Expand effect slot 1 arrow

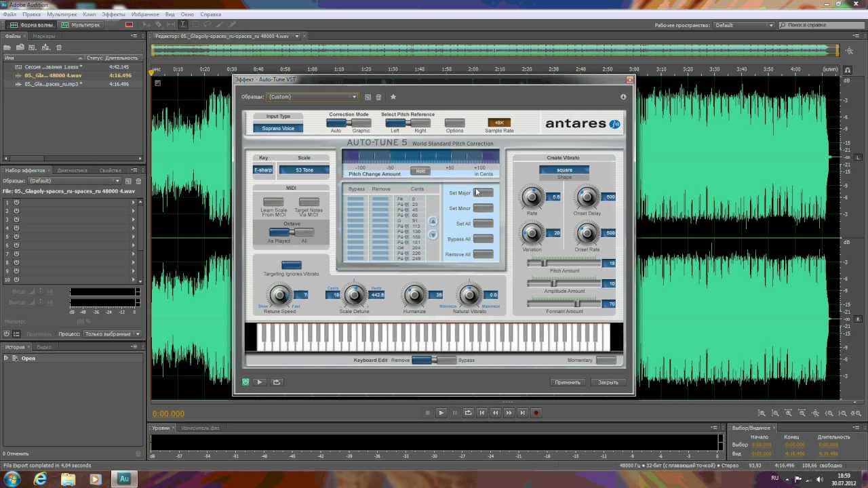tap(133, 202)
